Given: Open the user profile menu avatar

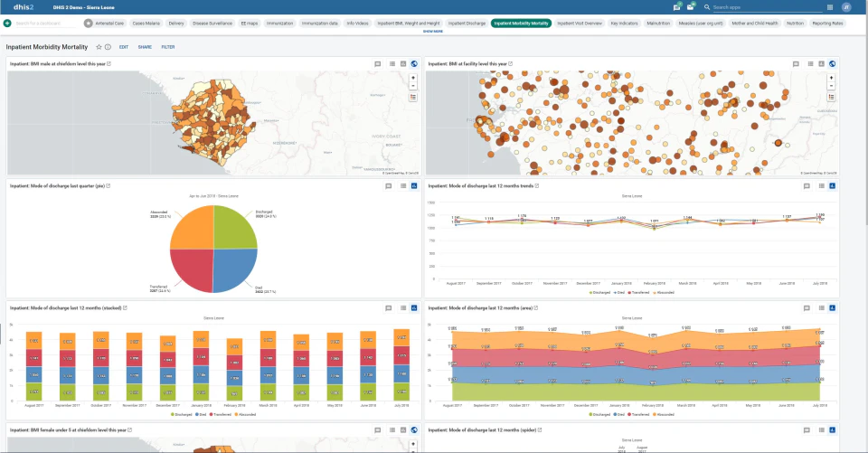Looking at the screenshot, I should tap(846, 7).
